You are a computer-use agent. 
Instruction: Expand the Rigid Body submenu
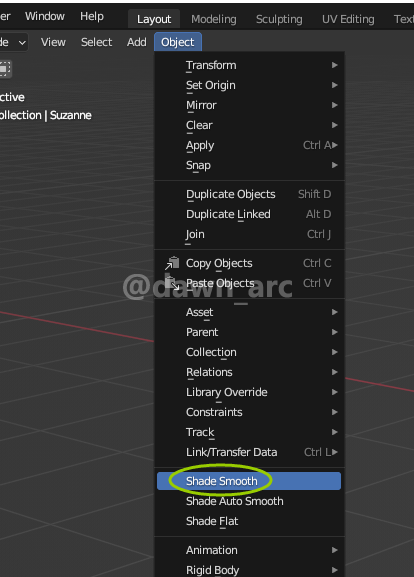tap(249, 570)
